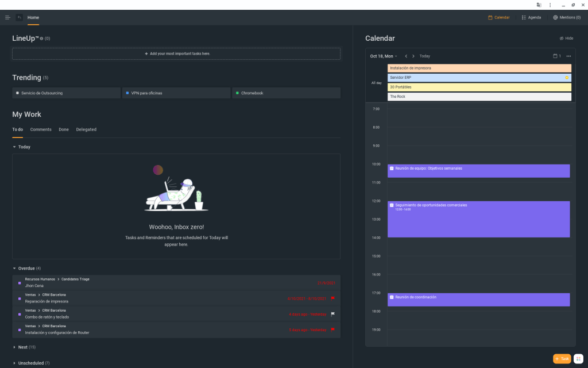Click the orange Task create button
This screenshot has height=368, width=588.
(x=562, y=358)
